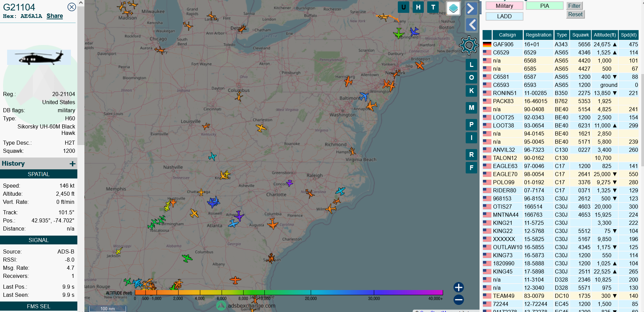Select the OUTLAW10 aircraft row

pyautogui.click(x=561, y=247)
